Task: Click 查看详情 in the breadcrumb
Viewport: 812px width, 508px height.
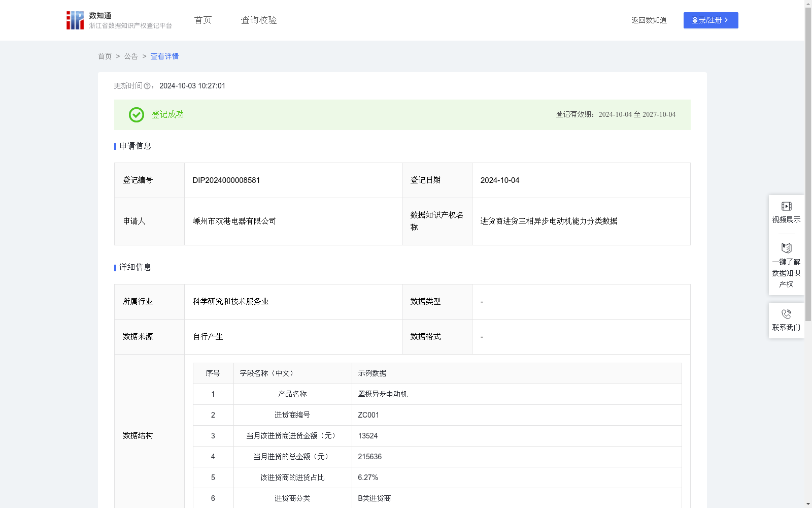Action: coord(164,56)
